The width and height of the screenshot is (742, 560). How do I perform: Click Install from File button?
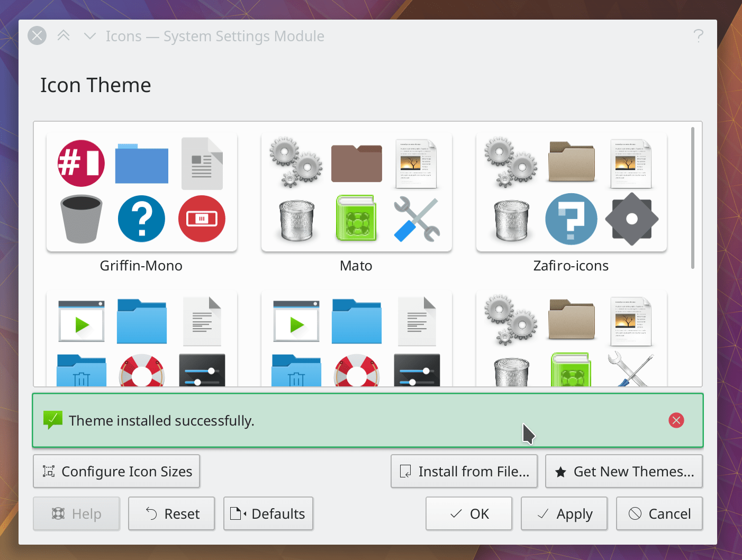(464, 471)
